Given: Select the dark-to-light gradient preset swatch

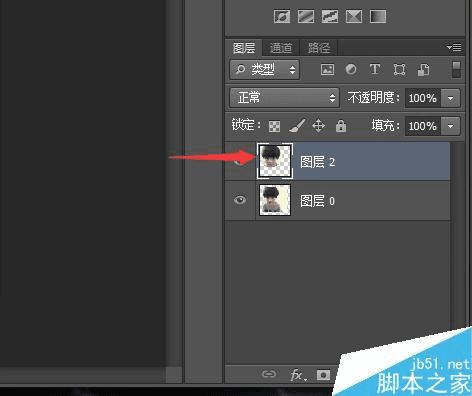Looking at the screenshot, I should click(x=378, y=16).
